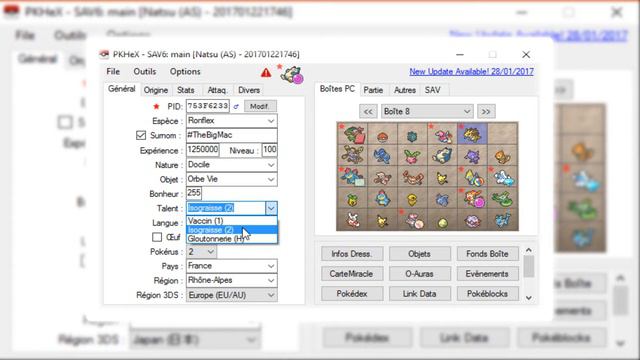640x360 pixels.
Task: Switch to the Origine tab
Action: (x=156, y=90)
